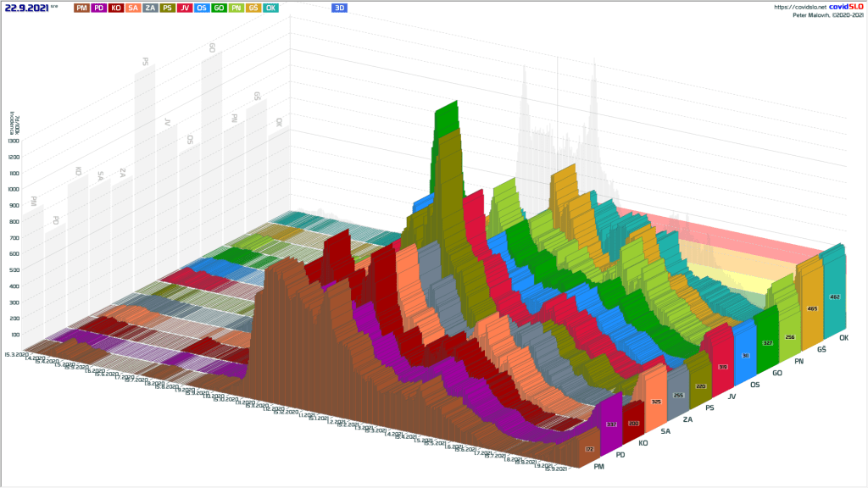This screenshot has height=488, width=868.
Task: Select the red JV region button
Action: click(x=185, y=8)
